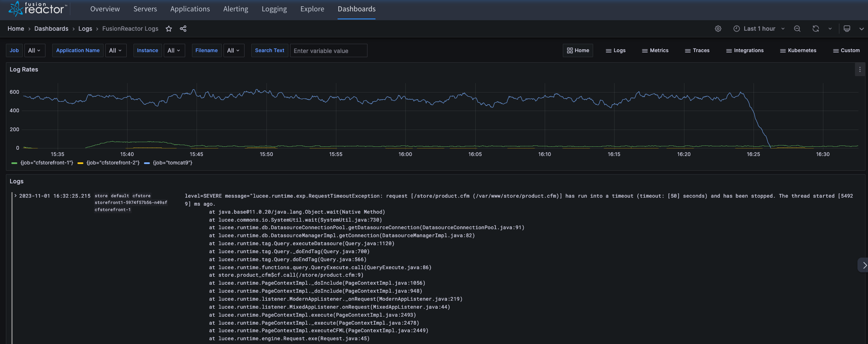Navigate to Home breadcrumb

(x=16, y=29)
